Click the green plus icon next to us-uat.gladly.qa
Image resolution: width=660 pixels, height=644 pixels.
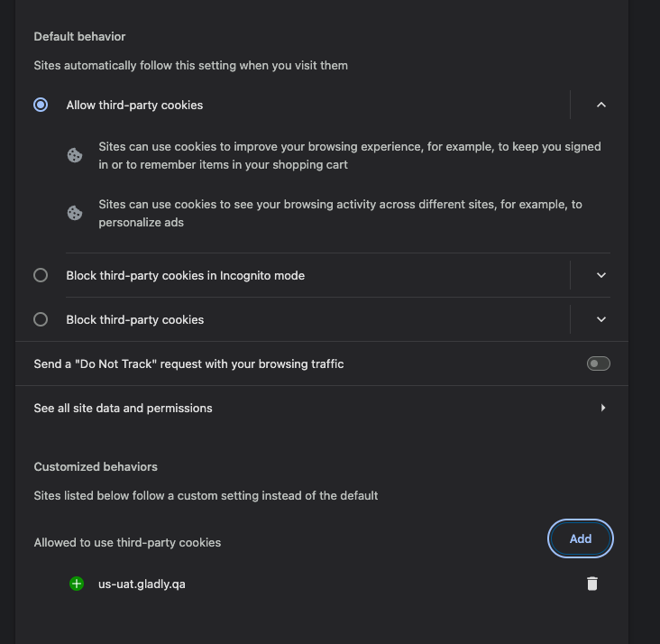[x=77, y=584]
